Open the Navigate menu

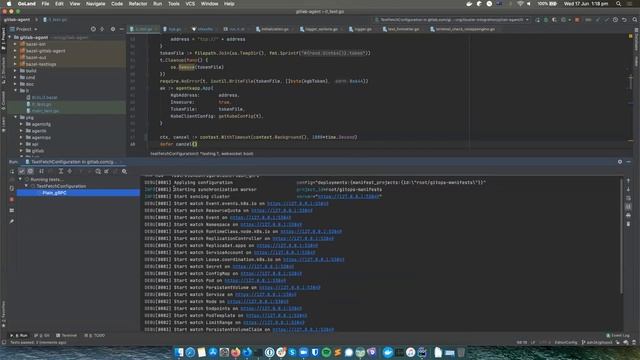coord(96,4)
